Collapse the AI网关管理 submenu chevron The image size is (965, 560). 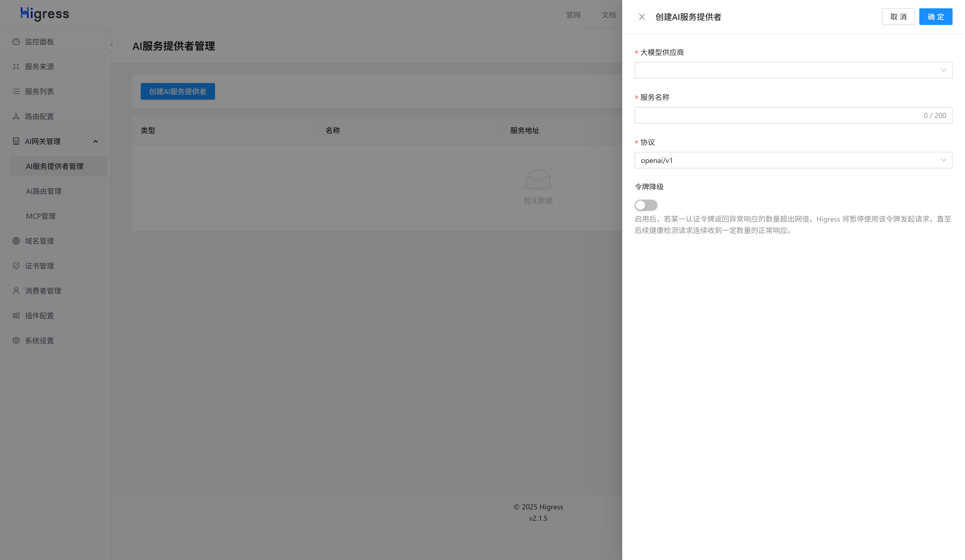[96, 141]
